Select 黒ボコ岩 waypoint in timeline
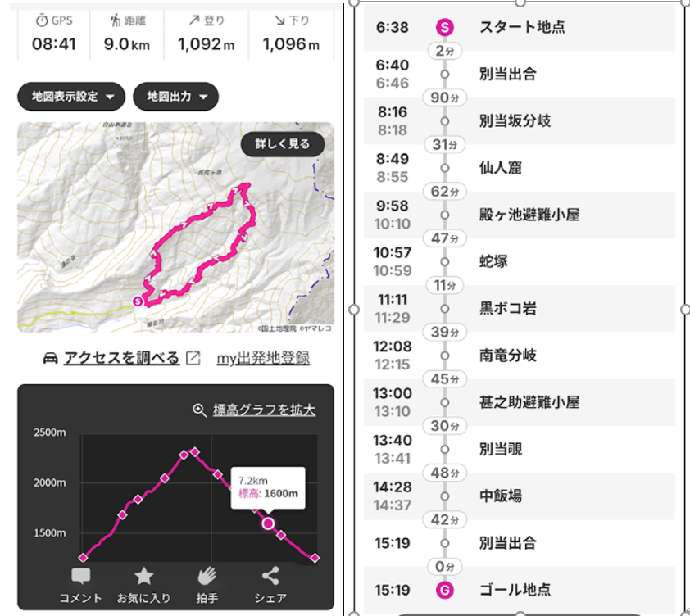Viewport: 690px width, 616px height. [x=506, y=309]
